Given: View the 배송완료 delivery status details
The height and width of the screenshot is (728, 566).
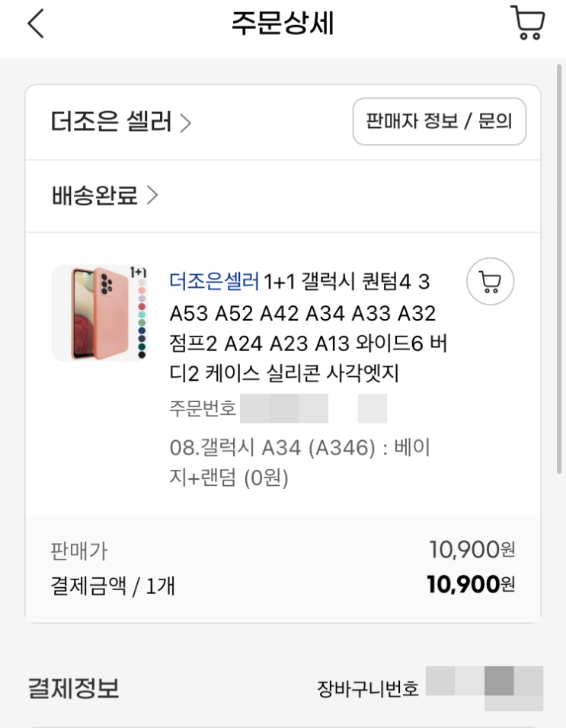Looking at the screenshot, I should [x=94, y=196].
